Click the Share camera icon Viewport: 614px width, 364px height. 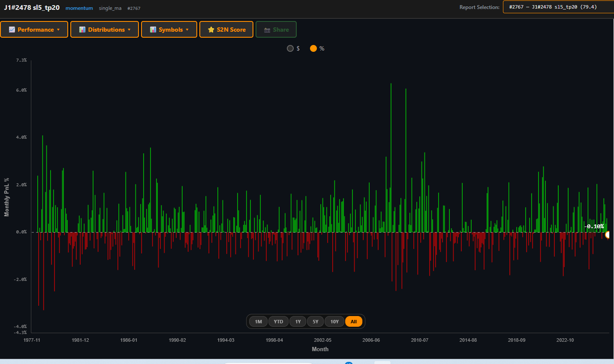click(267, 30)
